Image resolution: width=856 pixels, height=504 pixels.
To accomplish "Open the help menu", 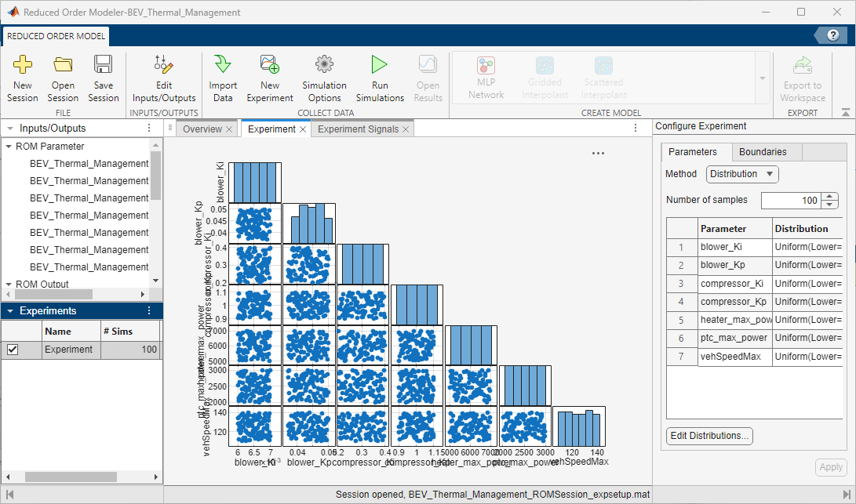I will click(x=832, y=34).
